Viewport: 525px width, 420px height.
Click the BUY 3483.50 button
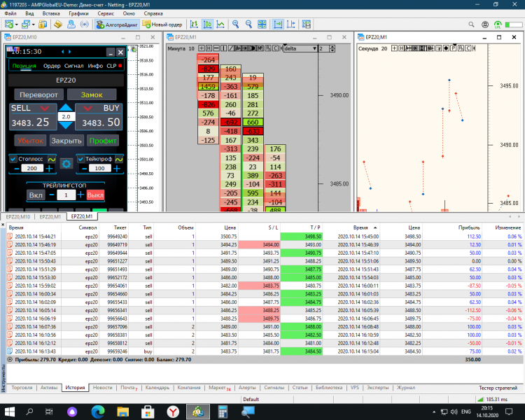[x=99, y=116]
